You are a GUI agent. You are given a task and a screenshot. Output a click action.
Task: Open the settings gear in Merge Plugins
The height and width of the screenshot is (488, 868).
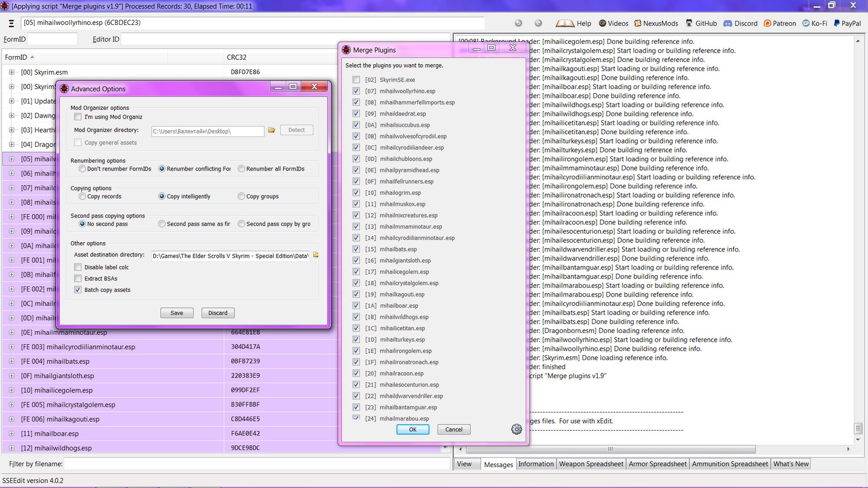(x=517, y=429)
